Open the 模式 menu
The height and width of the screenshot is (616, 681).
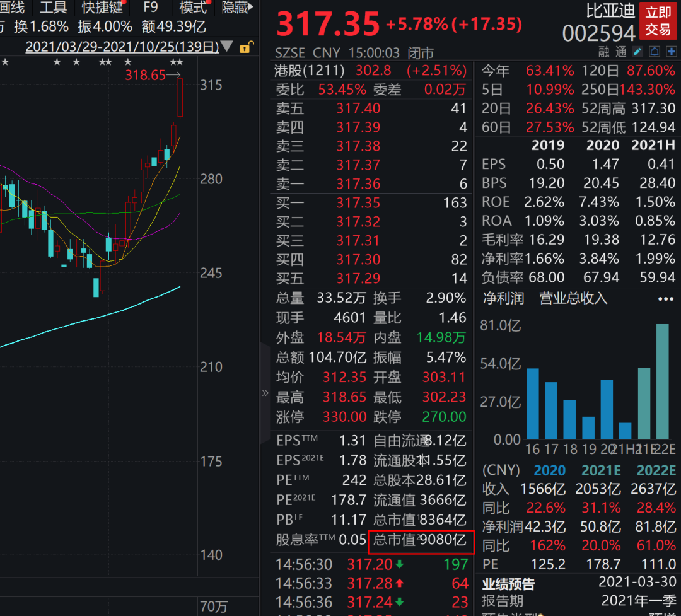click(x=194, y=7)
